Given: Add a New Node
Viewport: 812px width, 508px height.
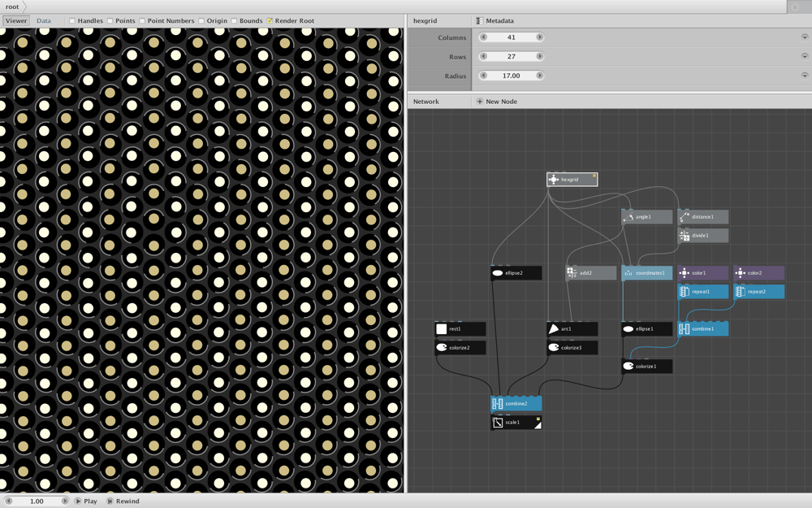Looking at the screenshot, I should pos(496,102).
